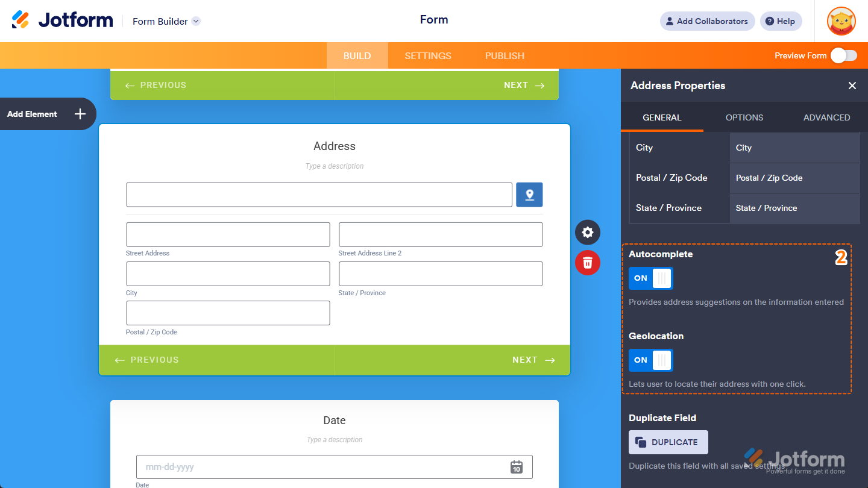Click the calendar icon in Date field
868x488 pixels.
[516, 467]
